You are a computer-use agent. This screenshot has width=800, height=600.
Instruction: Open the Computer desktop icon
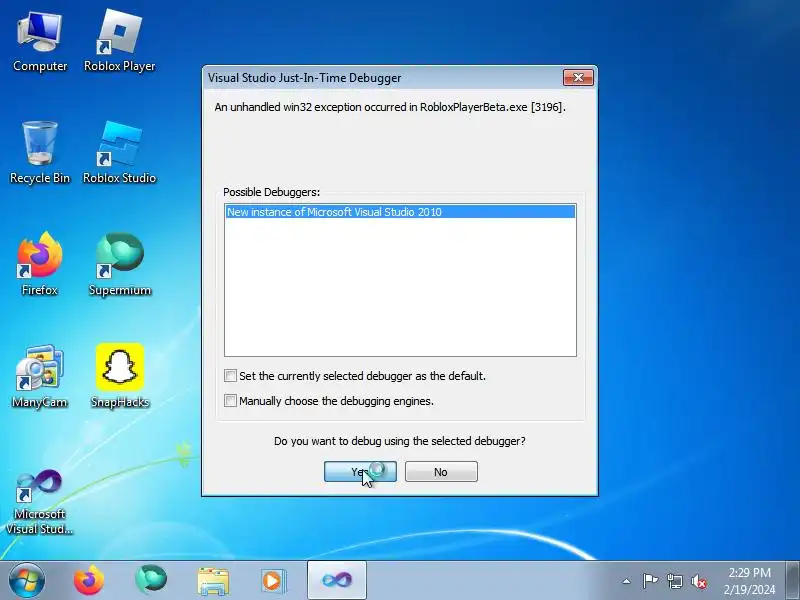pos(40,42)
